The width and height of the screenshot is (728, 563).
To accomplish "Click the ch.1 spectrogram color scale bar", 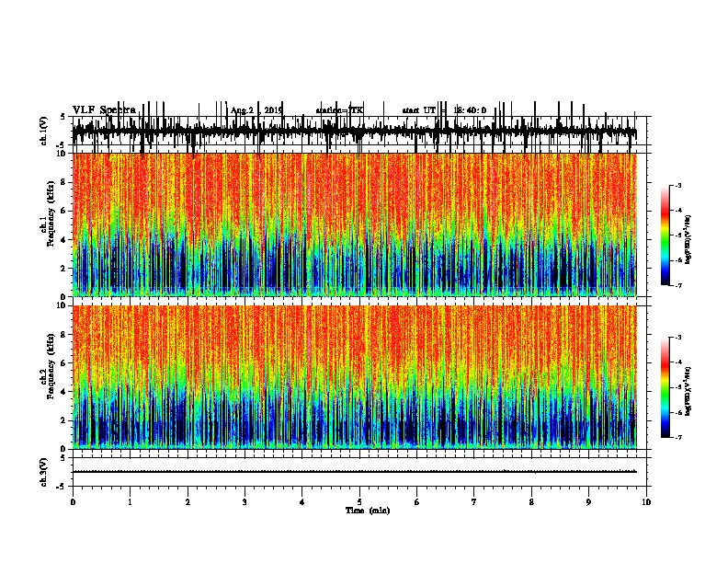I will coord(665,236).
